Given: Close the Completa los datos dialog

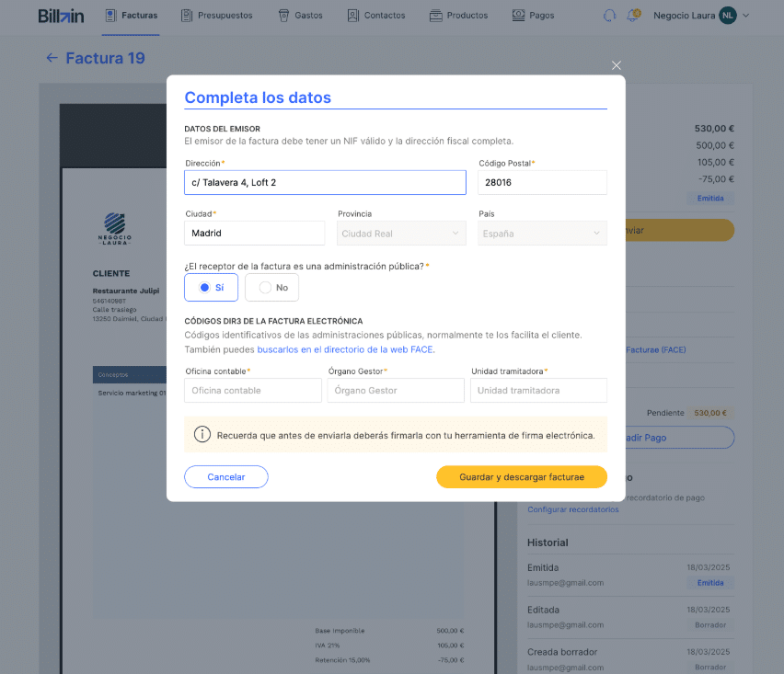Looking at the screenshot, I should [617, 65].
